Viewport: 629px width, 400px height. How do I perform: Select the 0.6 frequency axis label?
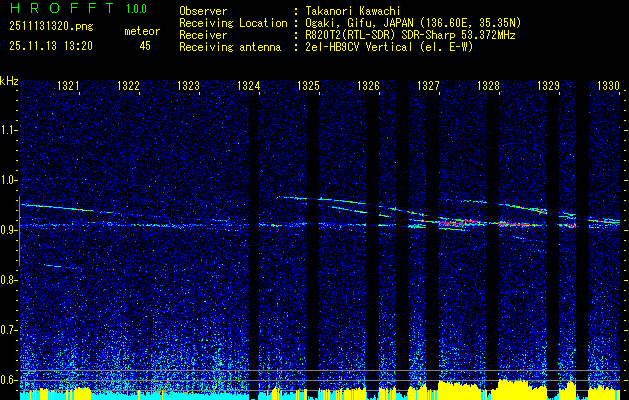[8, 380]
